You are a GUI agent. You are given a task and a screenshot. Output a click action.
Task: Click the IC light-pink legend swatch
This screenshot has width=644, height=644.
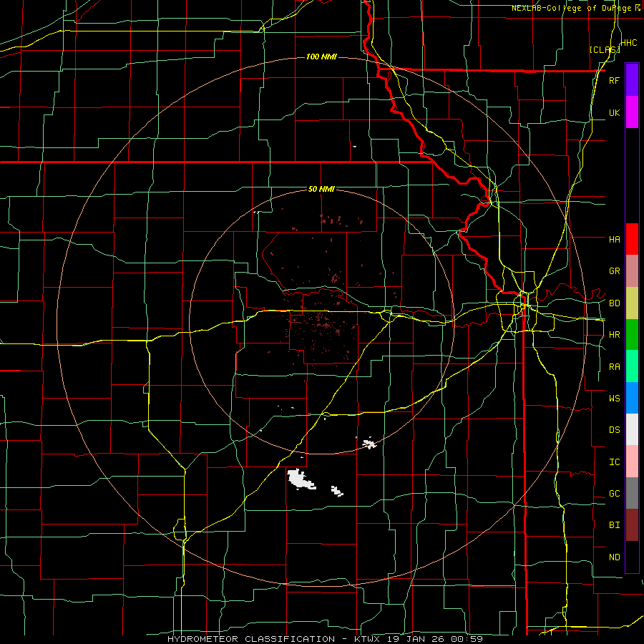tap(632, 462)
